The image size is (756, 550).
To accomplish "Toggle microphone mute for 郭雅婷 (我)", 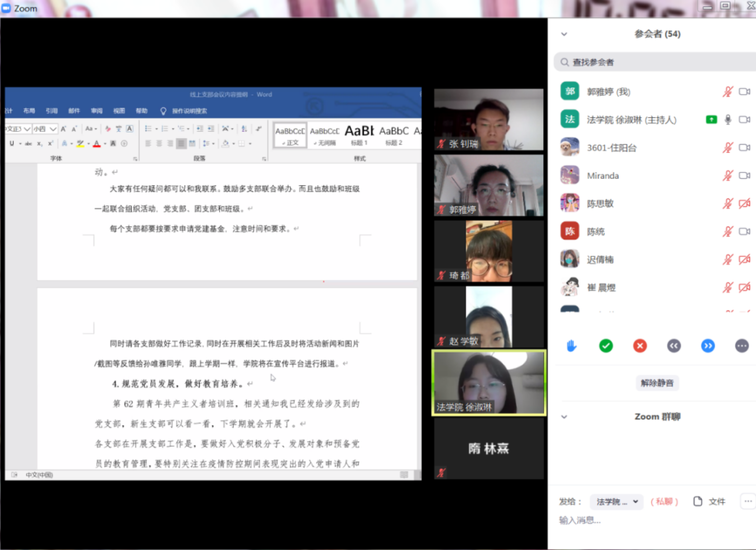I will point(728,92).
